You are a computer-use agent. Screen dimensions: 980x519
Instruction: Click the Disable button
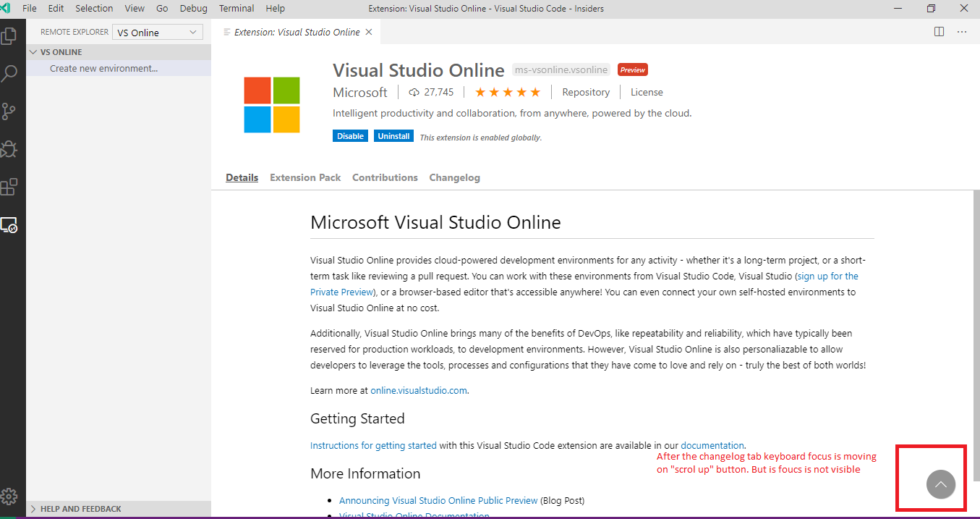coord(350,136)
